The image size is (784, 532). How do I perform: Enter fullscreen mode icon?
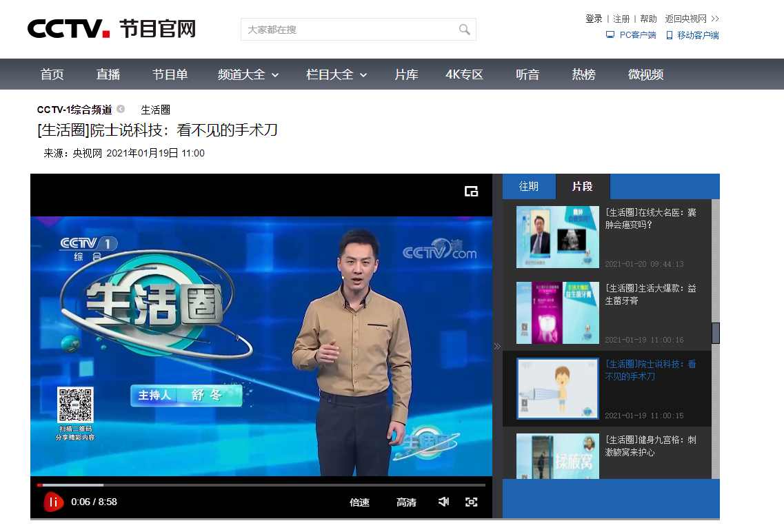(471, 502)
